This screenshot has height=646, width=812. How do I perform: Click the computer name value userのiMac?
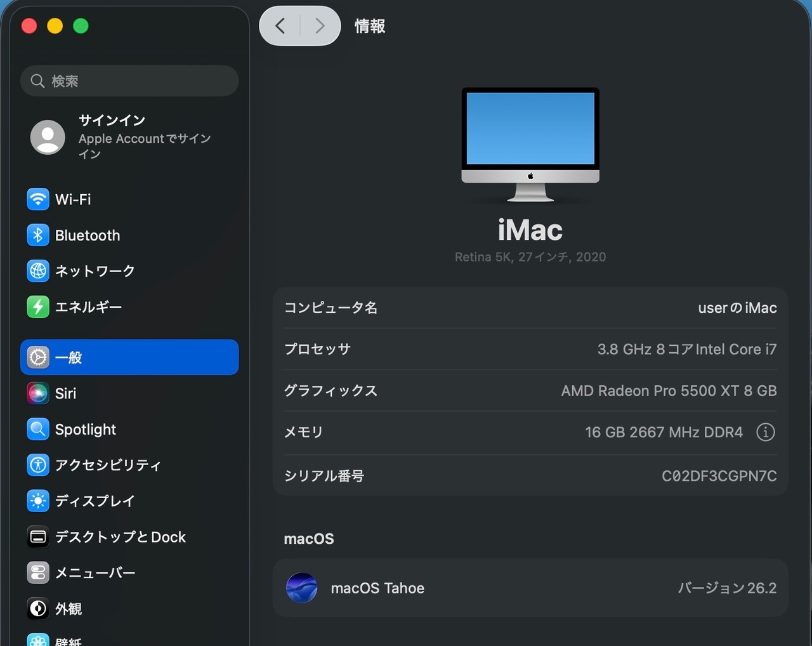pos(737,308)
